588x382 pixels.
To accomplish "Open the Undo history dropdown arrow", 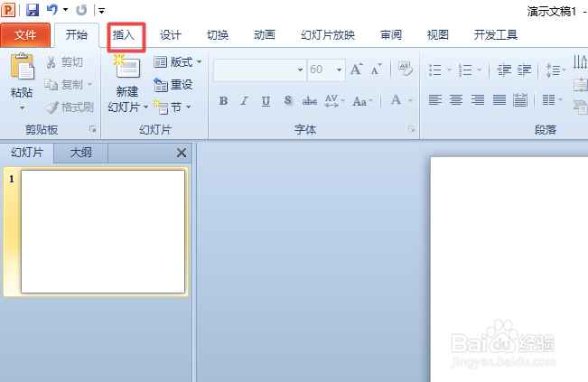I will [66, 10].
